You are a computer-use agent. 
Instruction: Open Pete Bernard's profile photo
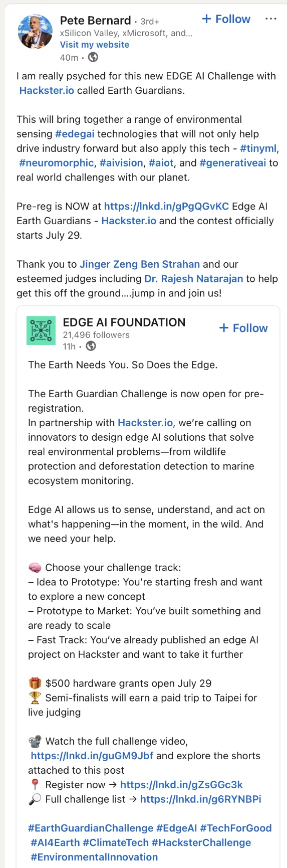pos(35,32)
